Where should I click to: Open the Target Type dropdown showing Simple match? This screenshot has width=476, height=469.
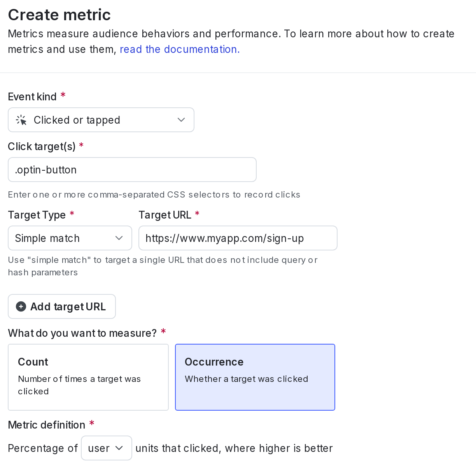tap(70, 238)
